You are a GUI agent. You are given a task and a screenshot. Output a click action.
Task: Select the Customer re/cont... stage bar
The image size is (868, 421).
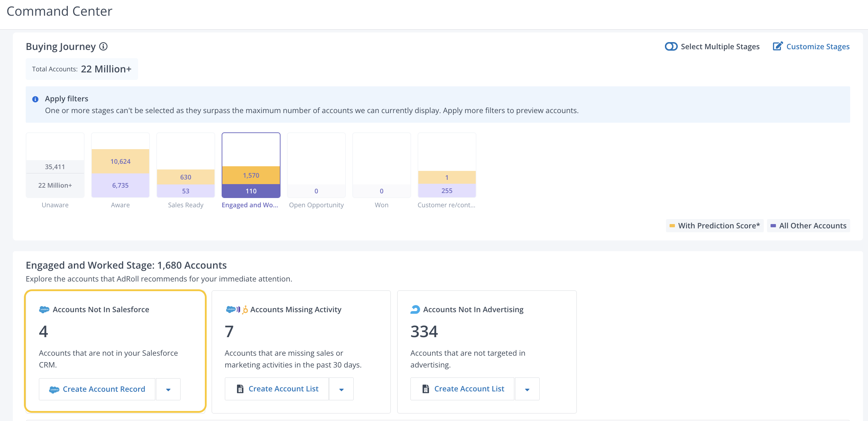[x=447, y=184]
